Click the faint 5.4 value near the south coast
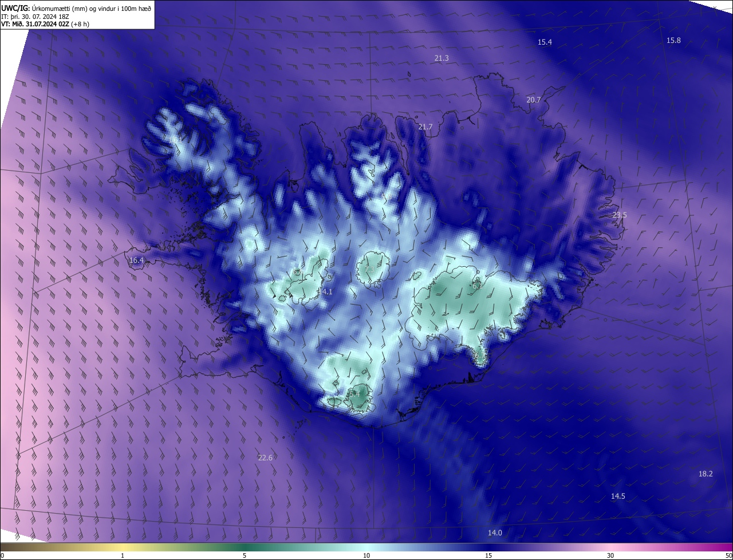 [x=355, y=394]
